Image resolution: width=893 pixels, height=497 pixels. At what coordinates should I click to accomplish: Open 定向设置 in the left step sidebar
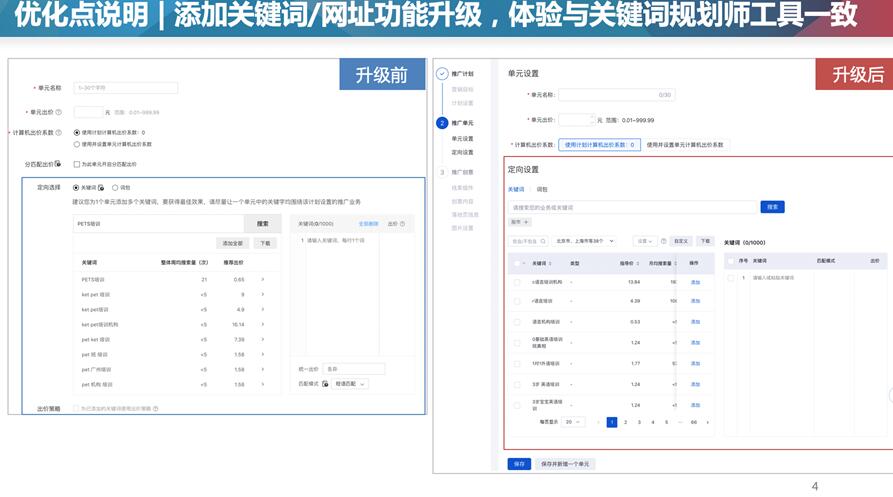coord(462,153)
